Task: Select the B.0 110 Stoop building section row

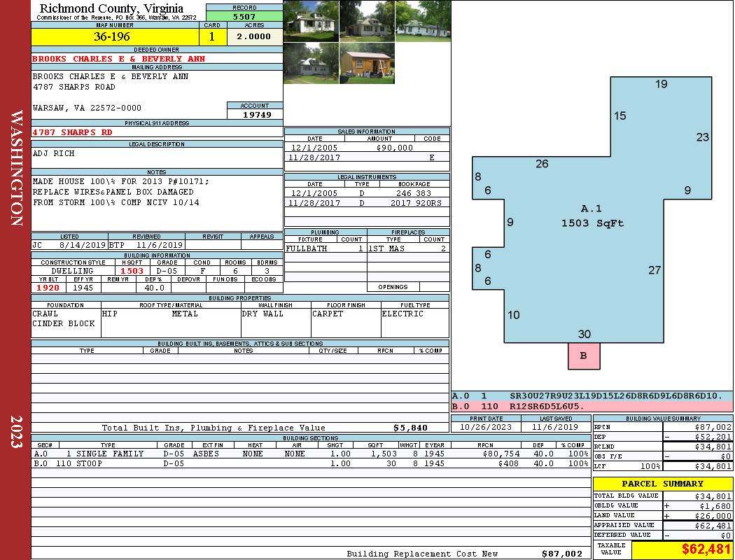Action: (308, 463)
